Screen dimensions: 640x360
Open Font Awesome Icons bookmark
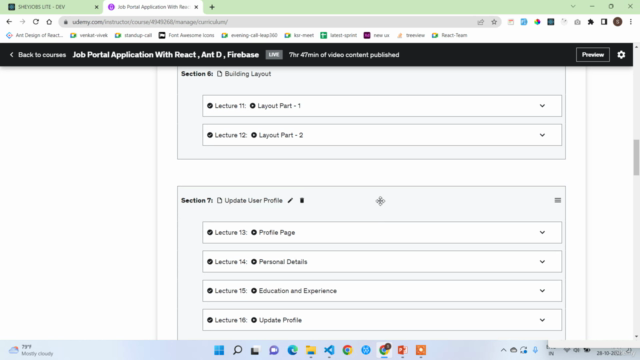tap(187, 35)
